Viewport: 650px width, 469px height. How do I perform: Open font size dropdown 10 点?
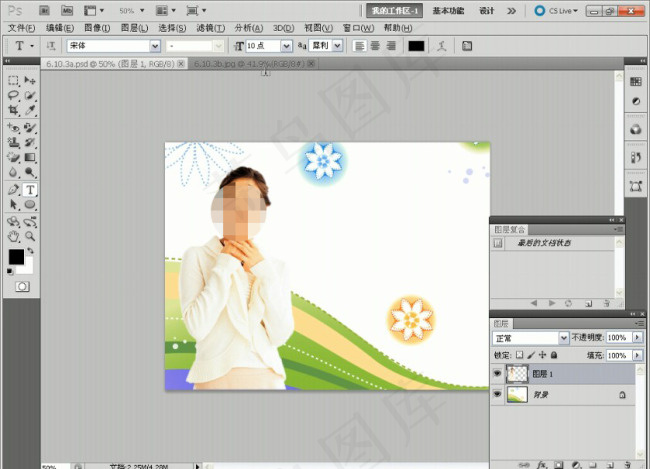coord(286,46)
